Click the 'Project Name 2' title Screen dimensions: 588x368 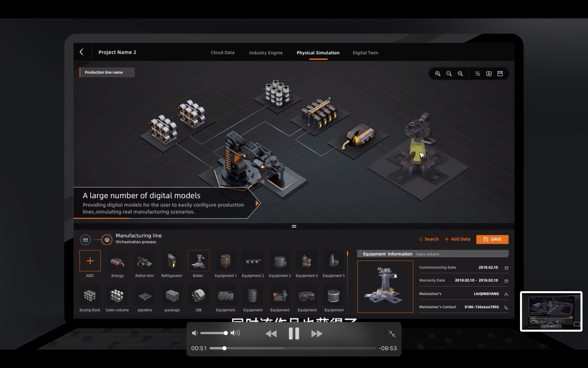pos(117,52)
